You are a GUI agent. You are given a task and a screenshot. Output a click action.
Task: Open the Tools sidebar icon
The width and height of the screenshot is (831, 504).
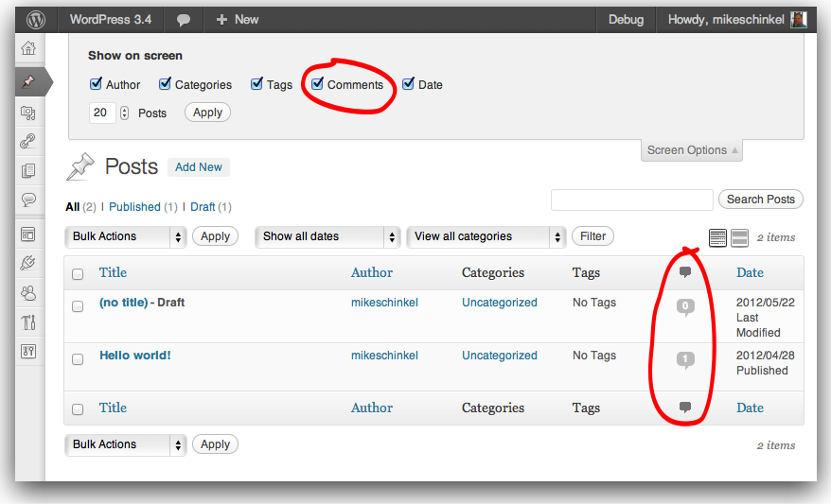[x=28, y=322]
